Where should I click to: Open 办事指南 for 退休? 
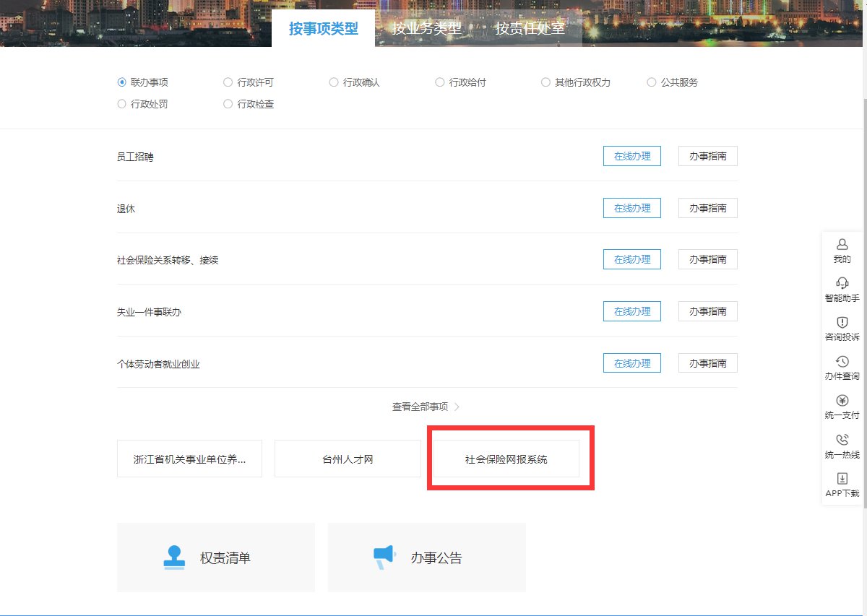(707, 208)
